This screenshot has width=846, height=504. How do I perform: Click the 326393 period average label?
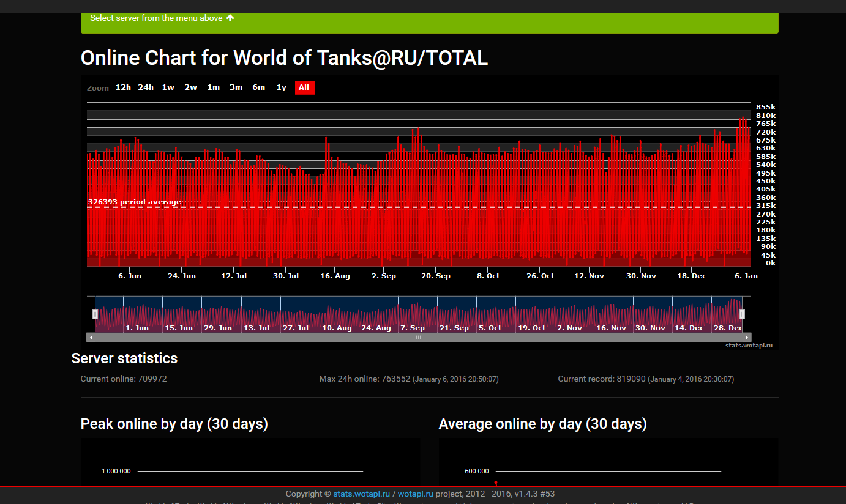[x=135, y=202]
